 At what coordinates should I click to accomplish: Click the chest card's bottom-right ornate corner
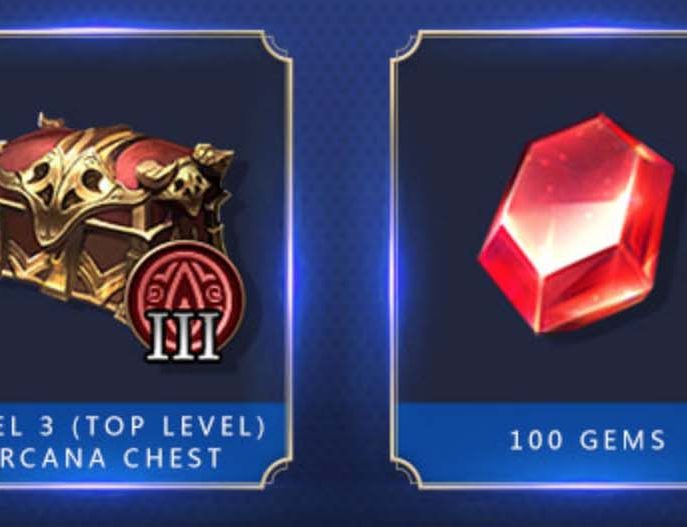tap(276, 473)
